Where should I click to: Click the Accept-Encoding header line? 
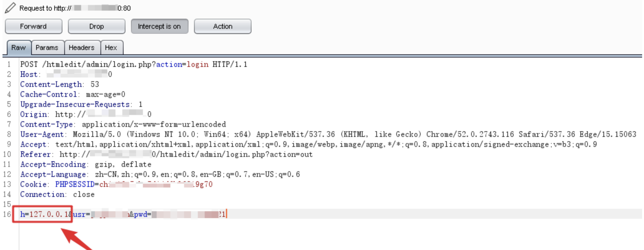(x=86, y=164)
